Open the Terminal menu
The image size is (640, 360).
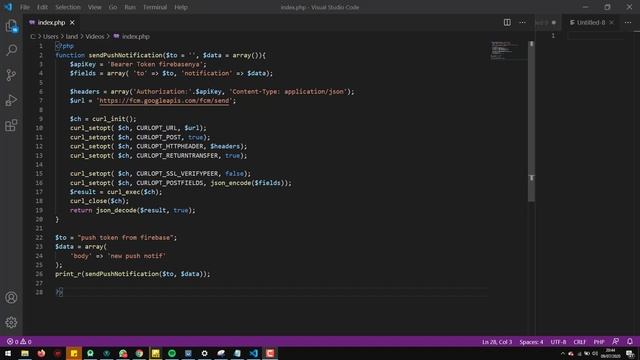(155, 7)
